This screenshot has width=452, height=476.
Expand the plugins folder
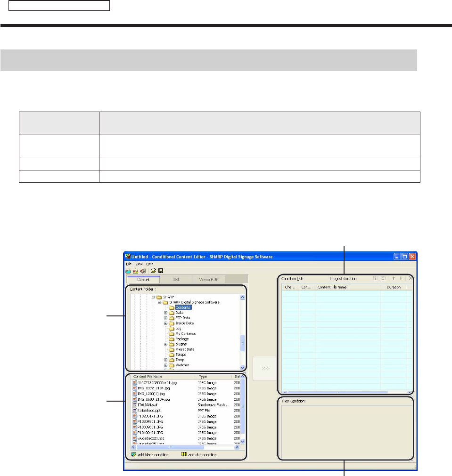pyautogui.click(x=165, y=344)
